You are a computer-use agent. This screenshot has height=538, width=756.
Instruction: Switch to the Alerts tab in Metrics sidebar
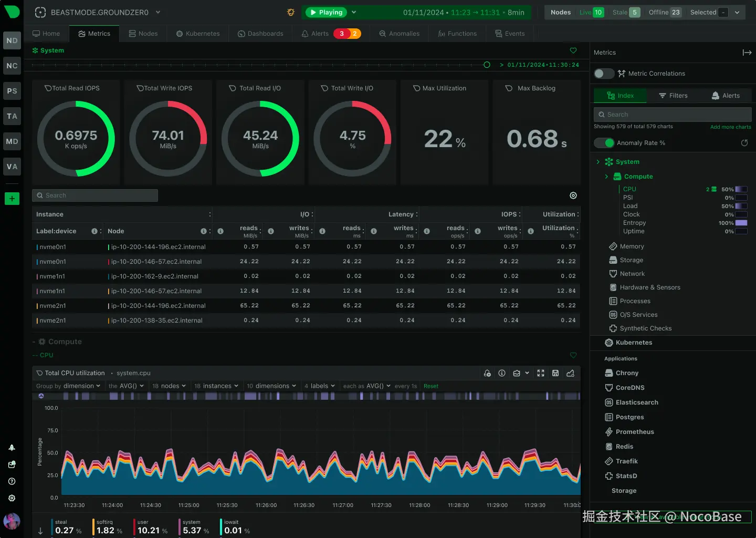pyautogui.click(x=726, y=95)
